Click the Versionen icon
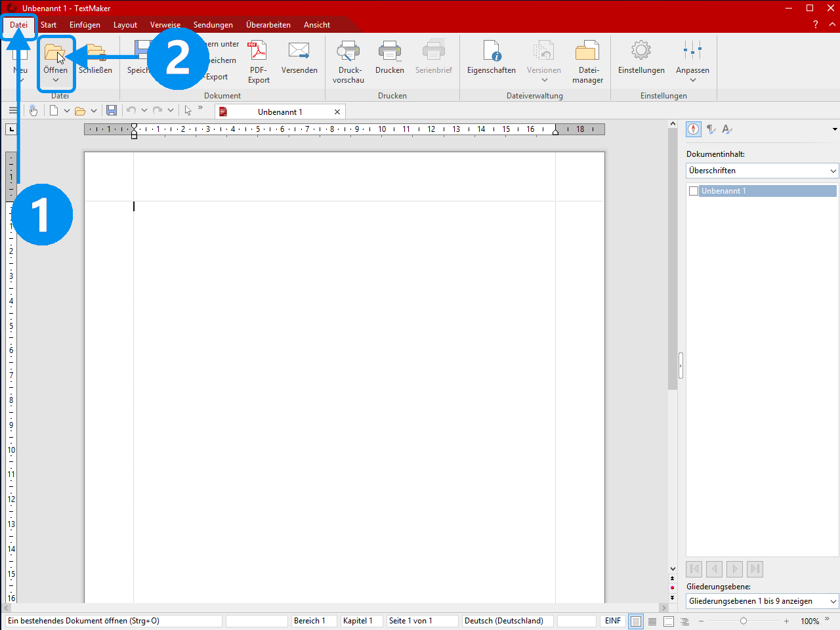840x630 pixels. click(x=543, y=51)
